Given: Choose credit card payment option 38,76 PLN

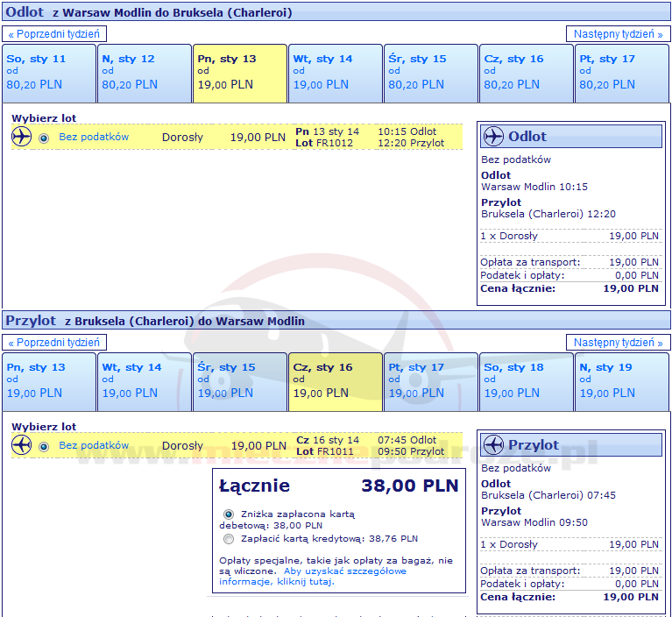Looking at the screenshot, I should pos(229,539).
